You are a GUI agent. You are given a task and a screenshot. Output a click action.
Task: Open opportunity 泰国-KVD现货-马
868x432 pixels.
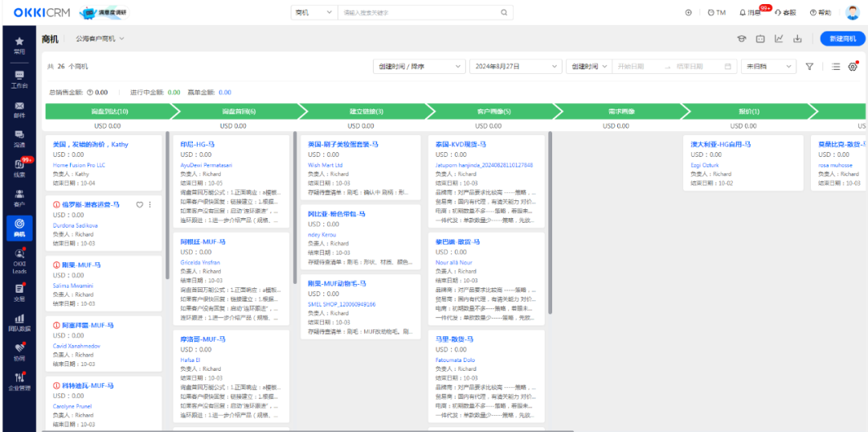tap(461, 145)
